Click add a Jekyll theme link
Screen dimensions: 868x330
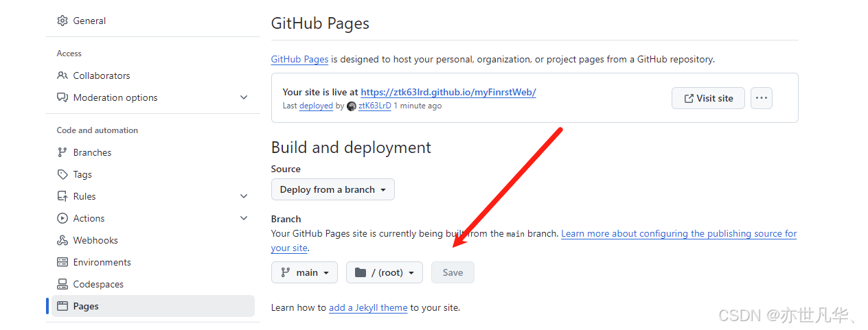[368, 307]
